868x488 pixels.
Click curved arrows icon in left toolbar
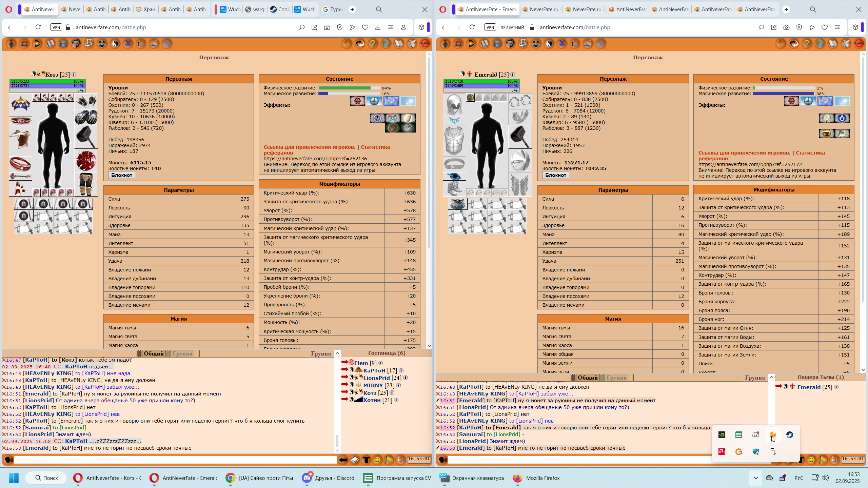360,44
